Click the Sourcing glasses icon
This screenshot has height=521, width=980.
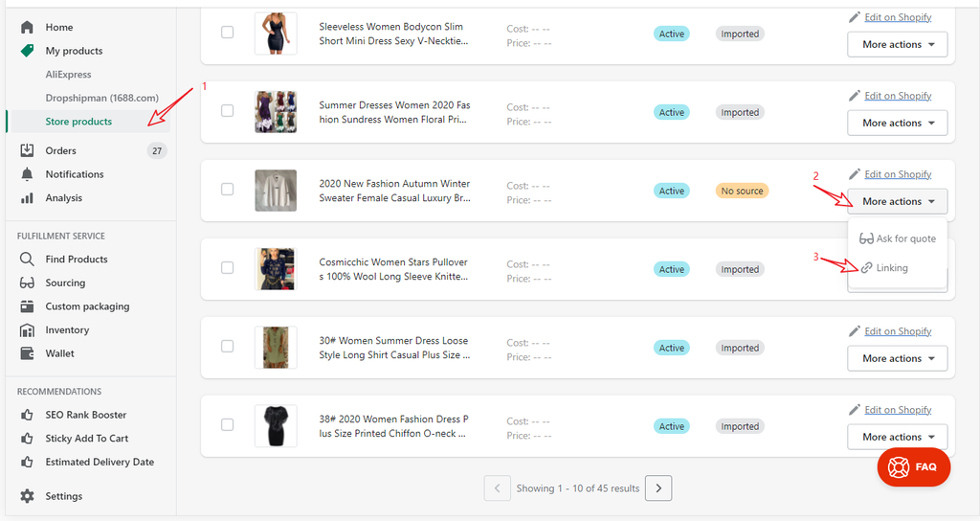[x=27, y=283]
